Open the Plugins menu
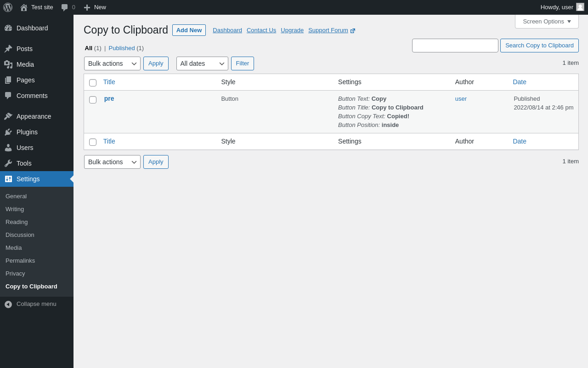Screen dimensions: 588x368 coord(37,132)
